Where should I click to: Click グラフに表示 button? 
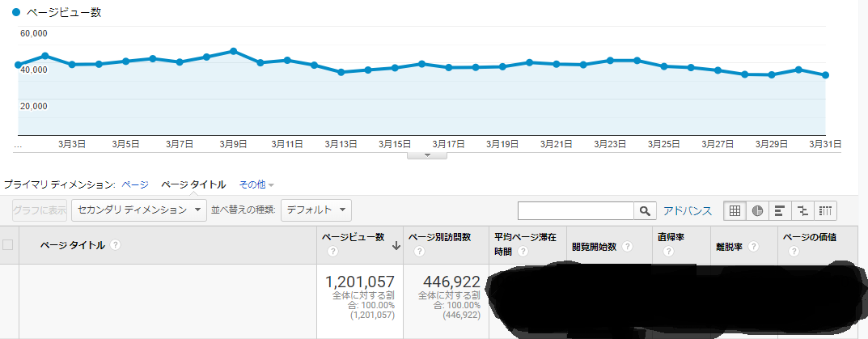(x=40, y=210)
